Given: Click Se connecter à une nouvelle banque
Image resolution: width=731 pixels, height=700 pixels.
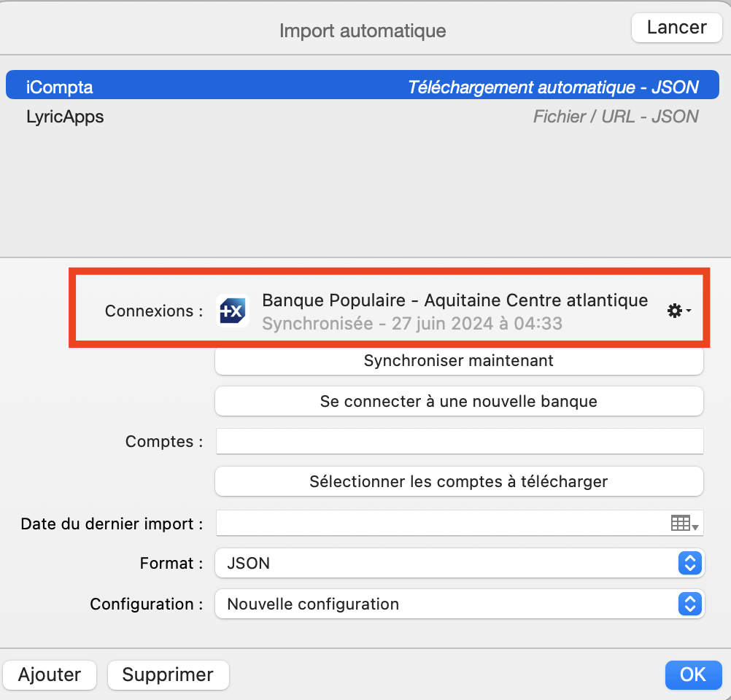Looking at the screenshot, I should pos(459,401).
